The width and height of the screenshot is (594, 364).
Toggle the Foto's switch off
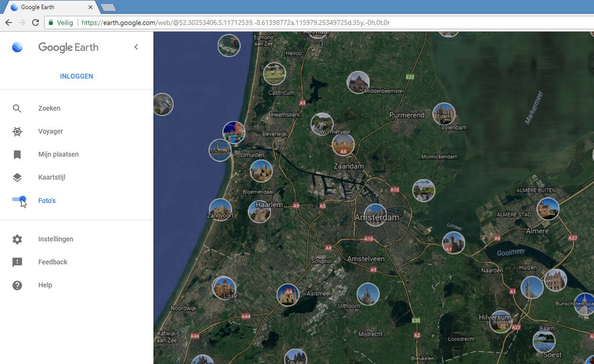point(19,200)
